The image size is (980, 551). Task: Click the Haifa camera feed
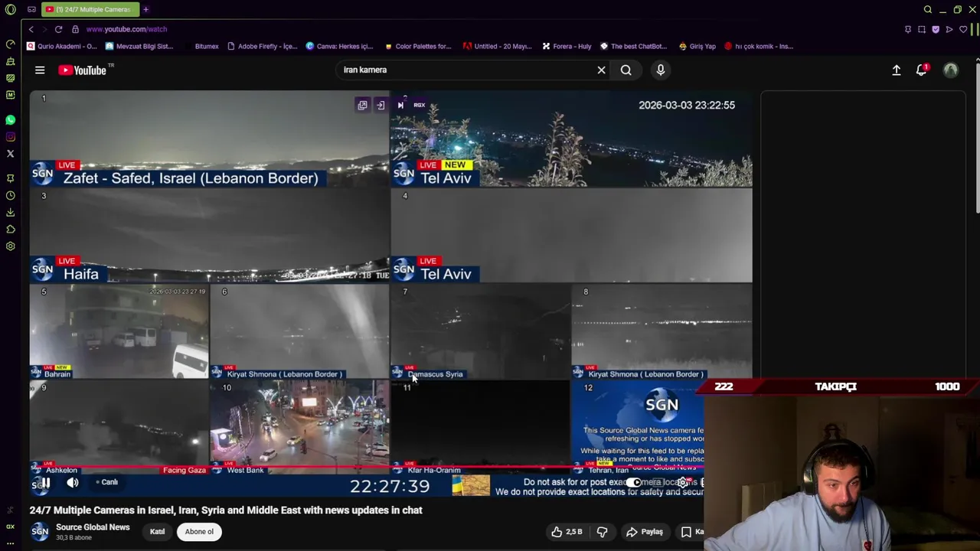[x=210, y=236]
